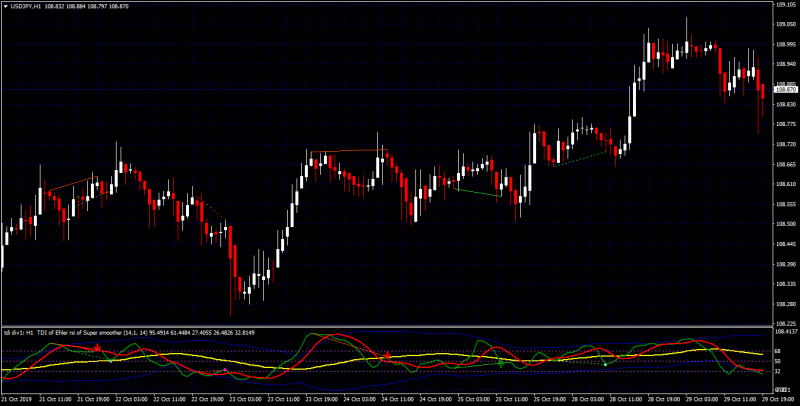
Task: Select the flat orange trendline above 23 Oct 19:00 highs
Action: click(x=349, y=150)
